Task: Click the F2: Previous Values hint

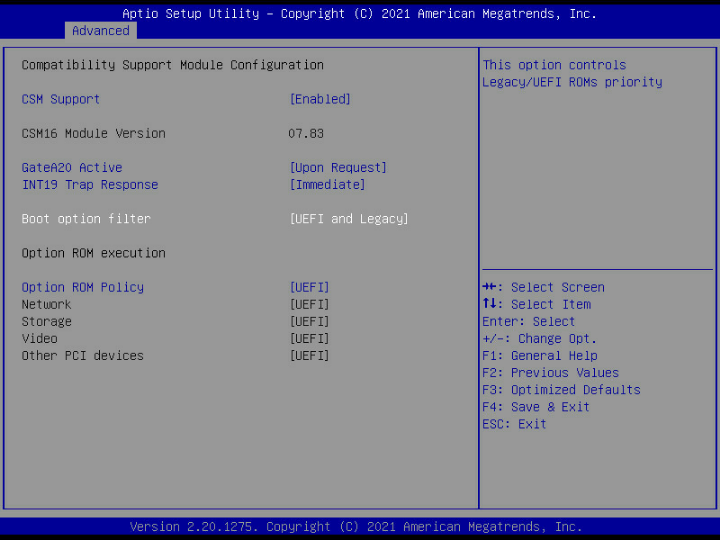Action: tap(550, 373)
